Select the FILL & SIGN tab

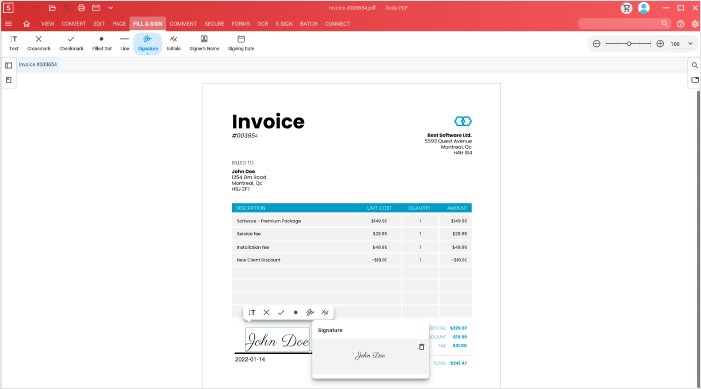tap(148, 24)
